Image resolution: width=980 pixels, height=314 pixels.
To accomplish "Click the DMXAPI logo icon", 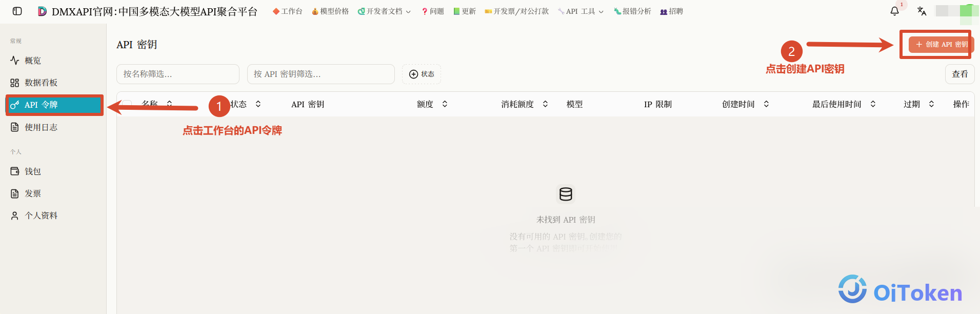I will [43, 11].
